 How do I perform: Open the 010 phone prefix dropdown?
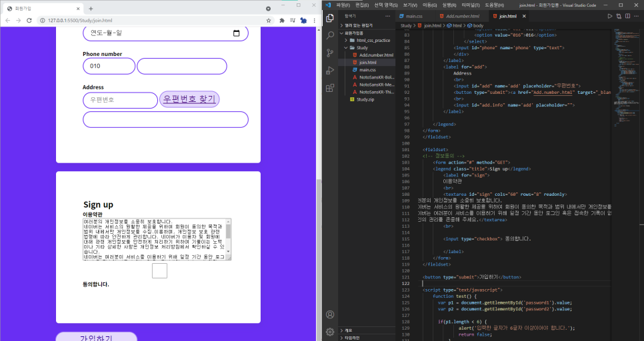click(x=109, y=66)
